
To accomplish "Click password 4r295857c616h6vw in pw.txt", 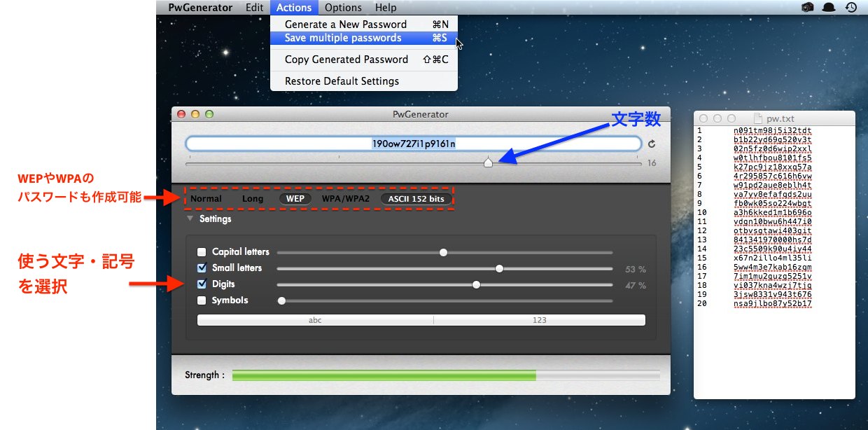I will [x=773, y=176].
